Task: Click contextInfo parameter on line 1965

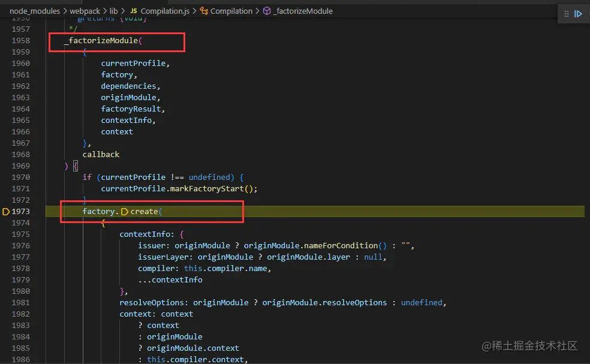Action: click(126, 120)
